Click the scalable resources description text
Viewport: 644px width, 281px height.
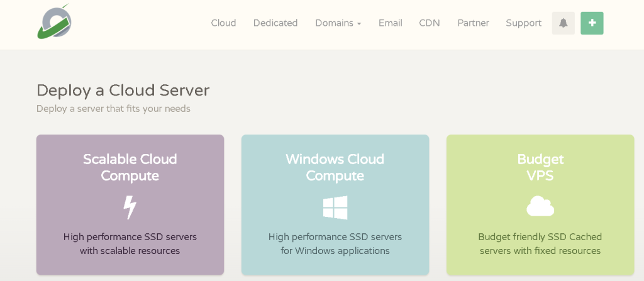point(130,244)
